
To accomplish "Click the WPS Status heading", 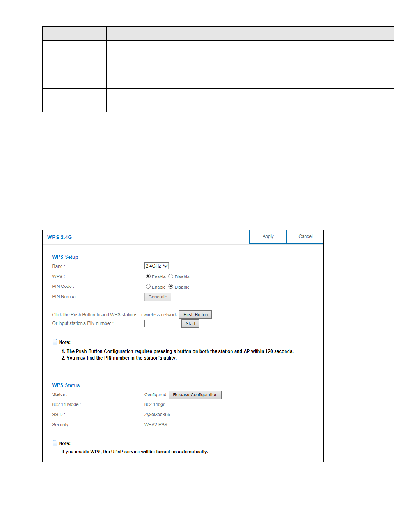I will point(66,385).
